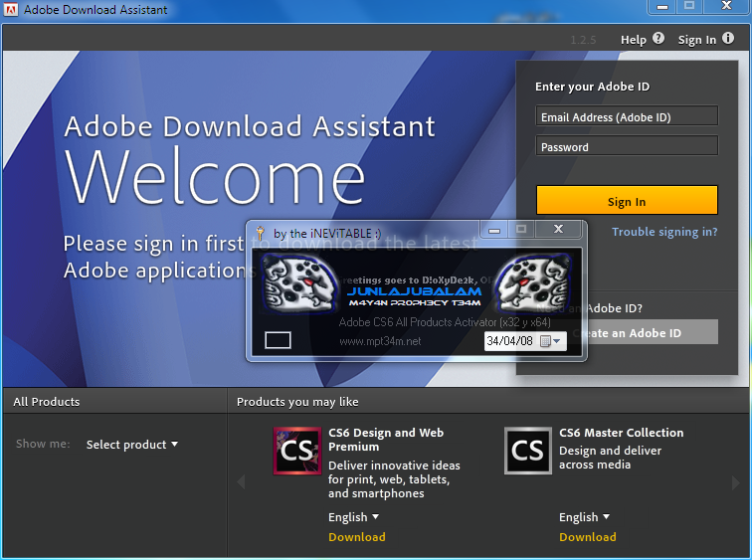Click the Sign In info icon
The height and width of the screenshot is (560, 752).
pos(728,39)
